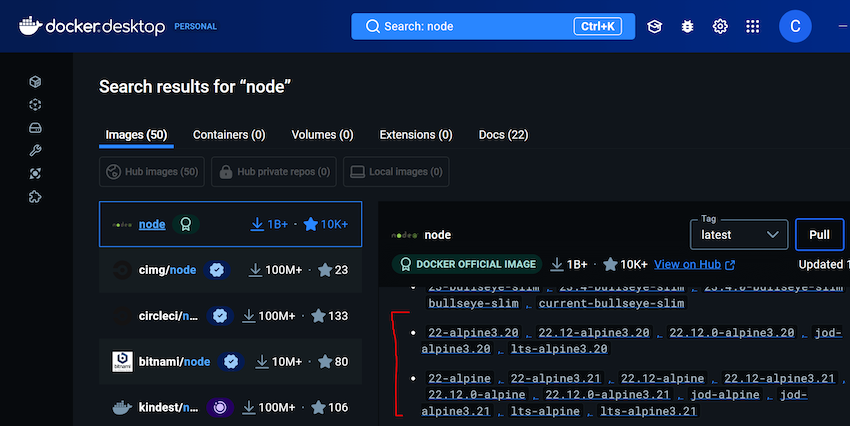Image resolution: width=850 pixels, height=426 pixels.
Task: Switch to Volumes (0) tab
Action: point(322,135)
